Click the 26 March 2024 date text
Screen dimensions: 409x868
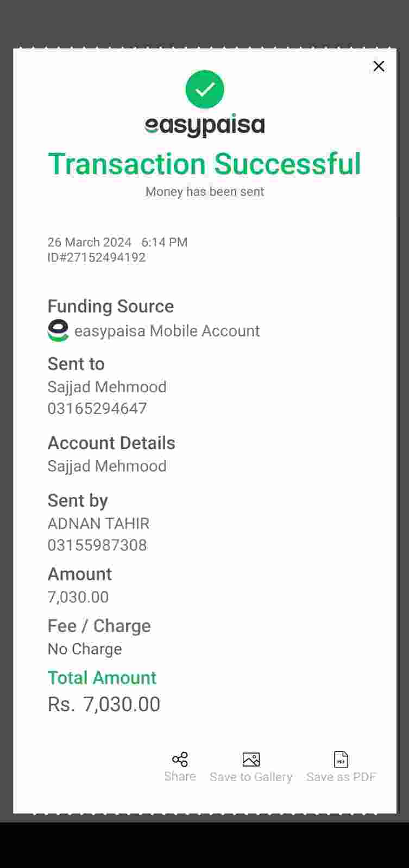tap(90, 242)
